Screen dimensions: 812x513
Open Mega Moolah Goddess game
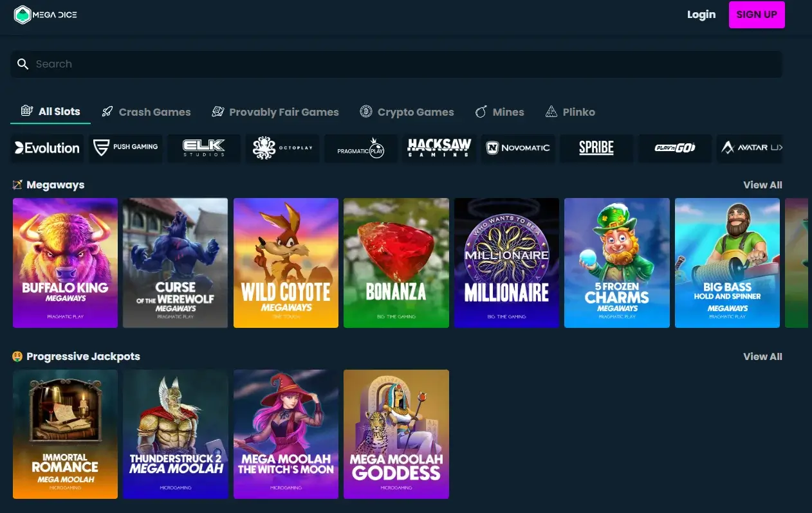click(396, 435)
